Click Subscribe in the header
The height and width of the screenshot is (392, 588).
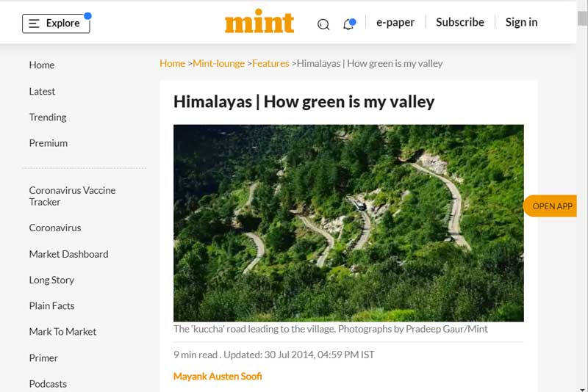click(x=460, y=22)
